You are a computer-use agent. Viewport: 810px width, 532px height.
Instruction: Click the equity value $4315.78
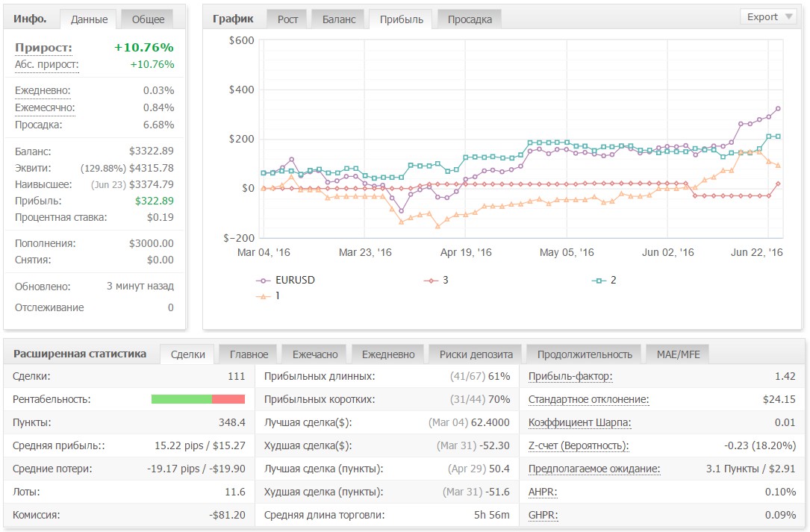(x=152, y=168)
